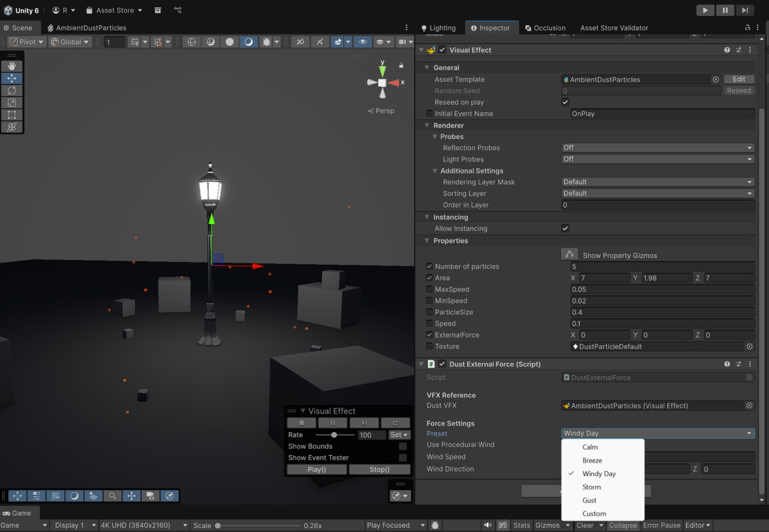The width and height of the screenshot is (769, 532).
Task: Select the Move tool in the Scene toolbar
Action: click(x=12, y=78)
